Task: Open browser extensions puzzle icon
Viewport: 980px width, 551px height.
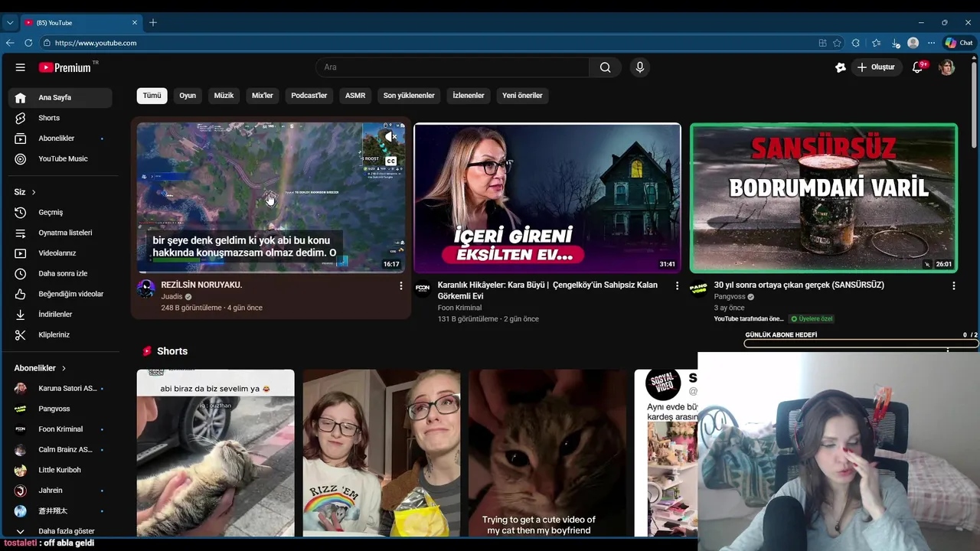Action: (x=856, y=43)
